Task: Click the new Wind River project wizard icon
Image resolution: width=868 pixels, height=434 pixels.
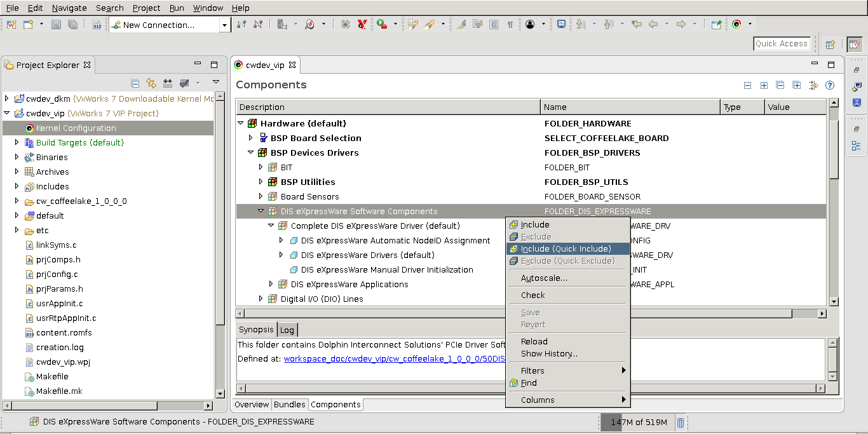Action: coord(11,24)
